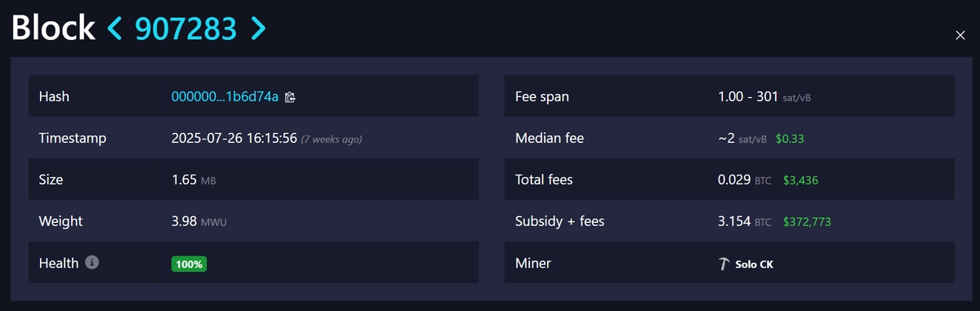980x311 pixels.
Task: Open block hash 000000...1b6d74a link
Action: (x=225, y=97)
